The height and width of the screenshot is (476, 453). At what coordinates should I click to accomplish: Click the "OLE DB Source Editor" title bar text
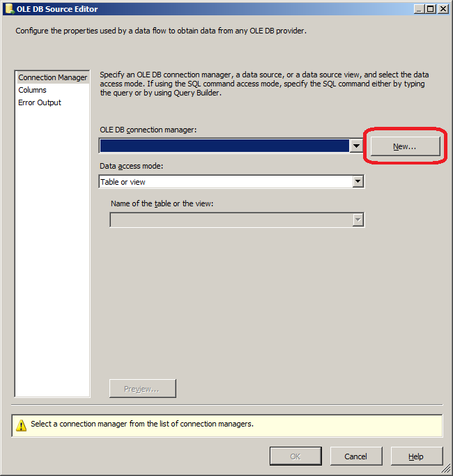[61, 9]
